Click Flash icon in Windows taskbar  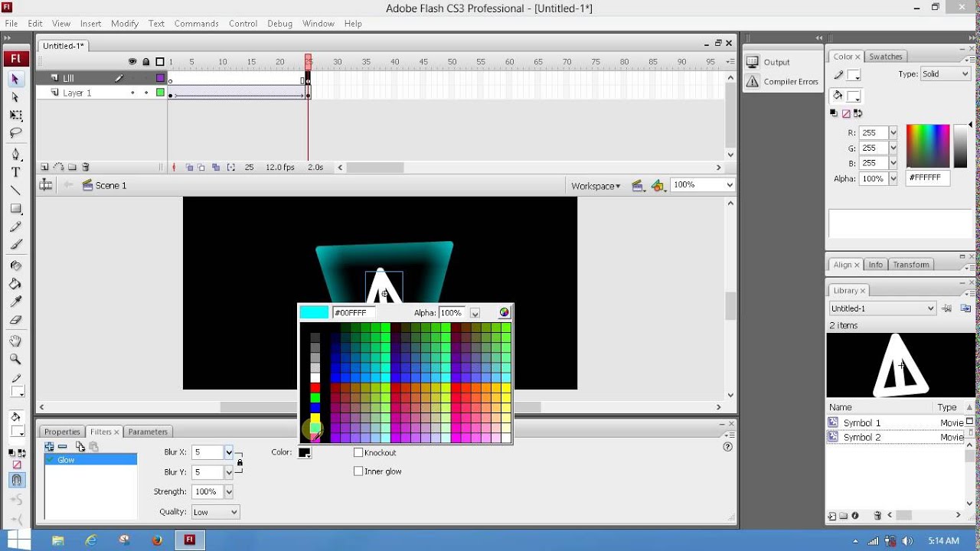[x=189, y=540]
